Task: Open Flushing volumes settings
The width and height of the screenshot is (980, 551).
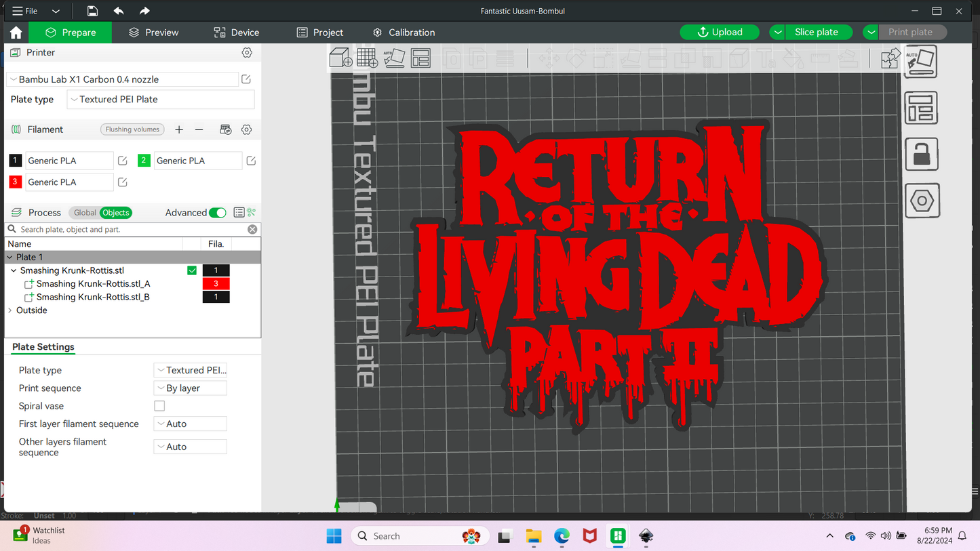Action: 132,129
